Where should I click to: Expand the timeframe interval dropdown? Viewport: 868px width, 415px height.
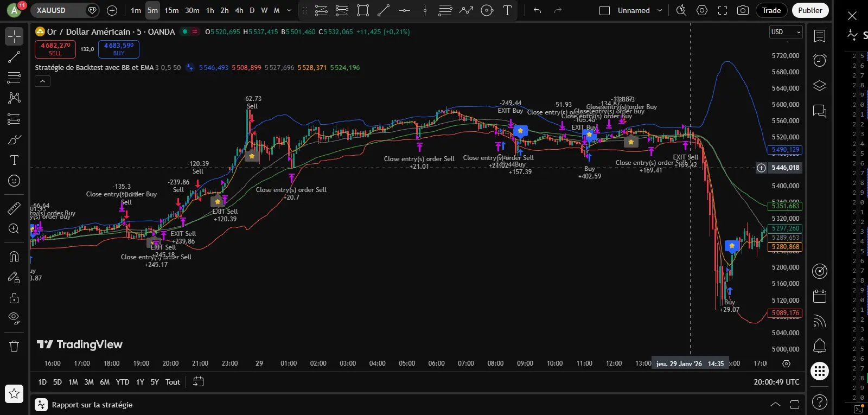tap(289, 10)
